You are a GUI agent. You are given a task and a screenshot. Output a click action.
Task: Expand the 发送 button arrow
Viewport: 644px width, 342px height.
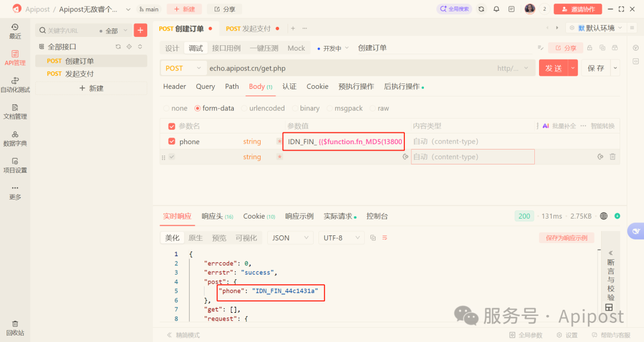[573, 68]
